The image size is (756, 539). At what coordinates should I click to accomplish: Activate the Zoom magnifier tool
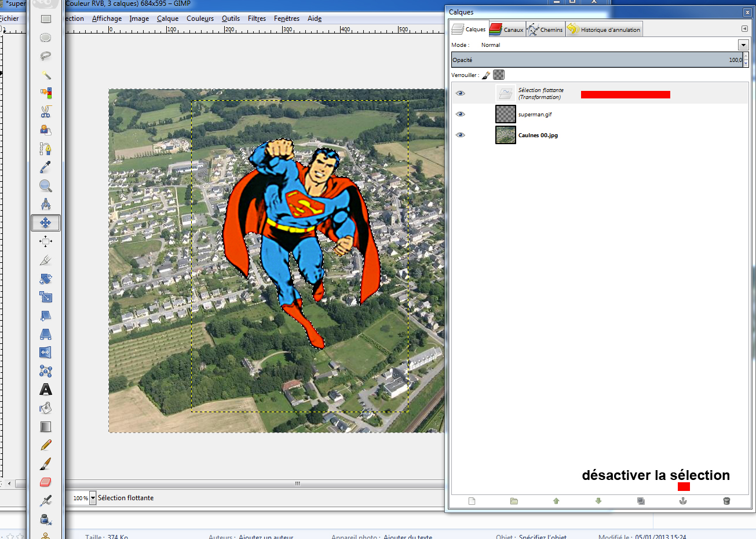coord(46,186)
